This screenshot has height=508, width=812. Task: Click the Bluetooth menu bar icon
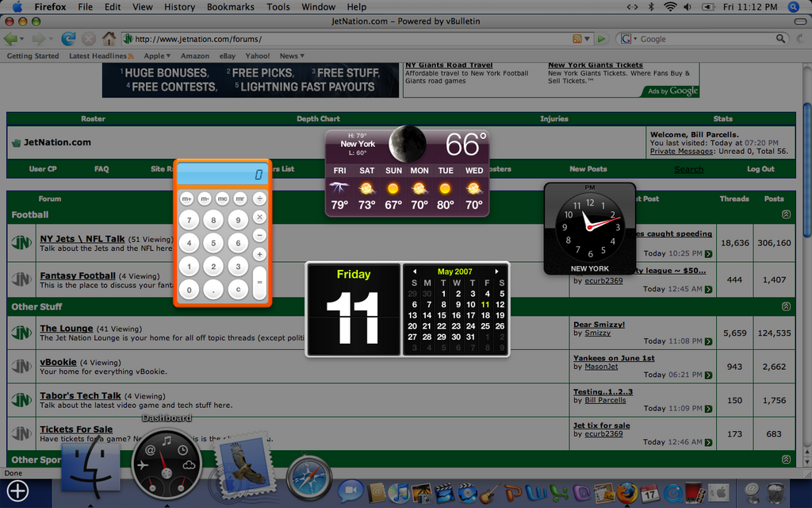point(652,6)
